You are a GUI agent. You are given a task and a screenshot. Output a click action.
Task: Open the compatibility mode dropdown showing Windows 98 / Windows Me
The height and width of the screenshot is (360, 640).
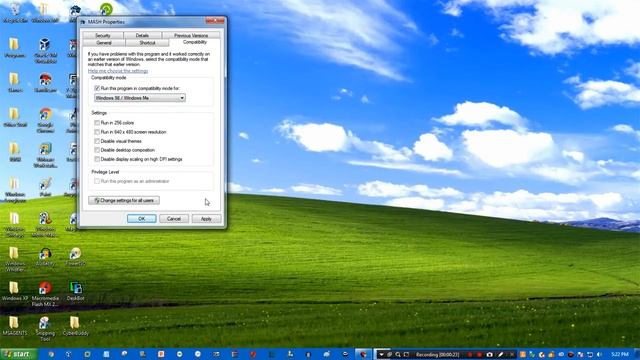(x=140, y=98)
